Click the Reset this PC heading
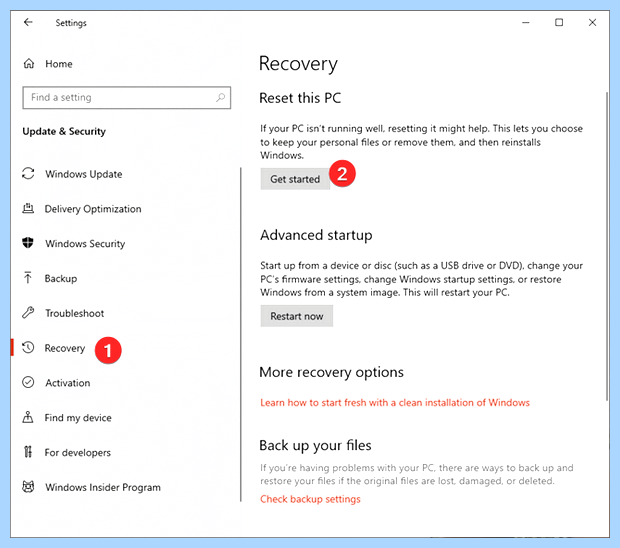 click(x=300, y=98)
